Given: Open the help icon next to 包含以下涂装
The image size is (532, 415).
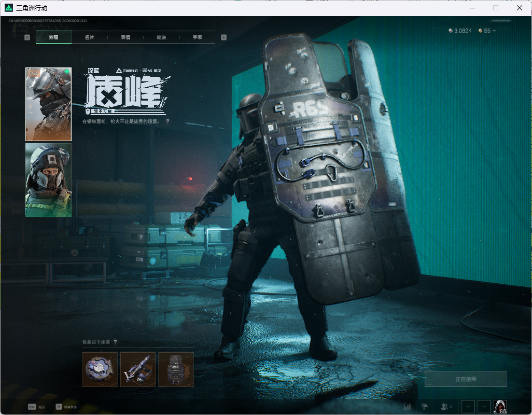Looking at the screenshot, I should coord(115,342).
